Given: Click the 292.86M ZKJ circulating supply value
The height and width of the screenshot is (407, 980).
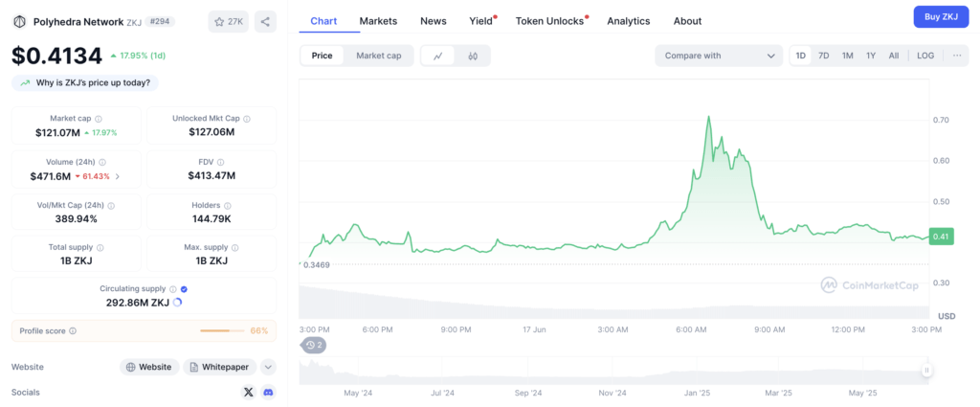Looking at the screenshot, I should pyautogui.click(x=138, y=303).
